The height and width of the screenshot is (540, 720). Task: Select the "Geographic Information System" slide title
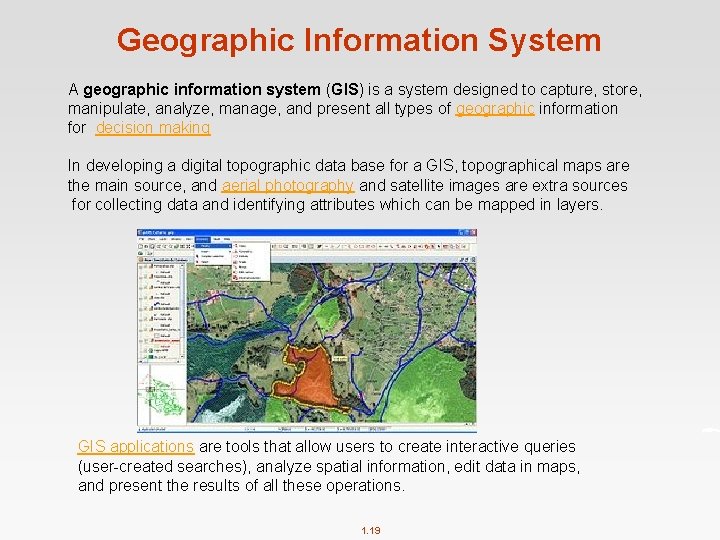click(x=359, y=40)
